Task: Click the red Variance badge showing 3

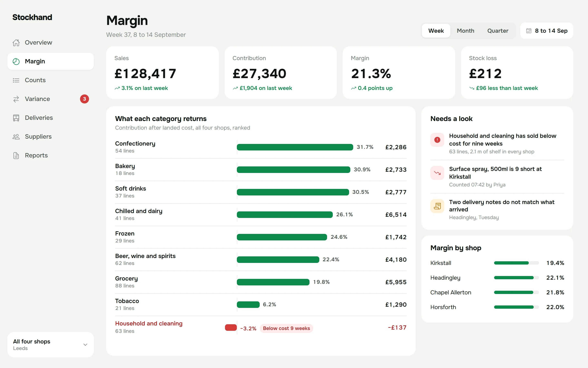Action: click(84, 99)
